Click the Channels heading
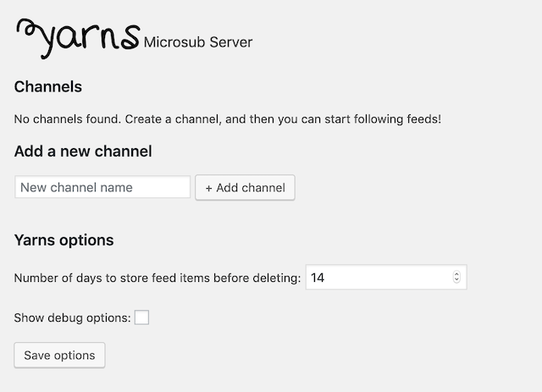This screenshot has height=392, width=542. [48, 86]
